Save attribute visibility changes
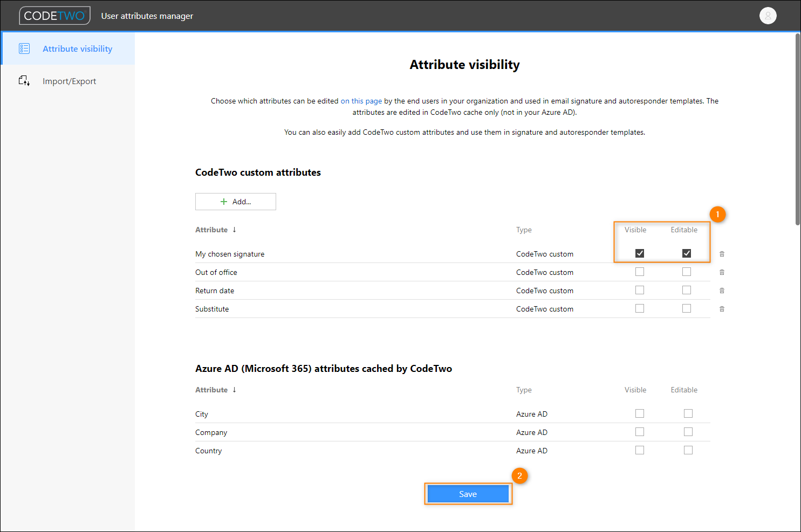The height and width of the screenshot is (532, 801). 468,494
